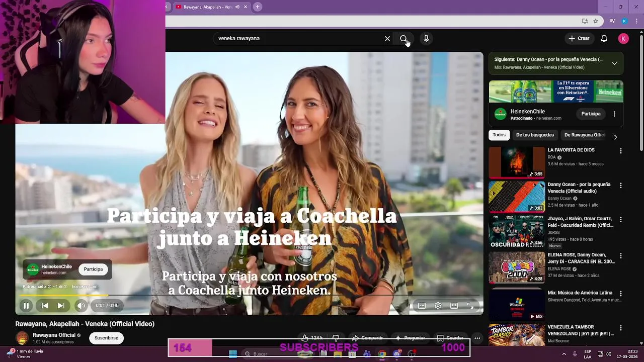Open the YouTube notifications bell
This screenshot has height=362, width=644.
(604, 38)
